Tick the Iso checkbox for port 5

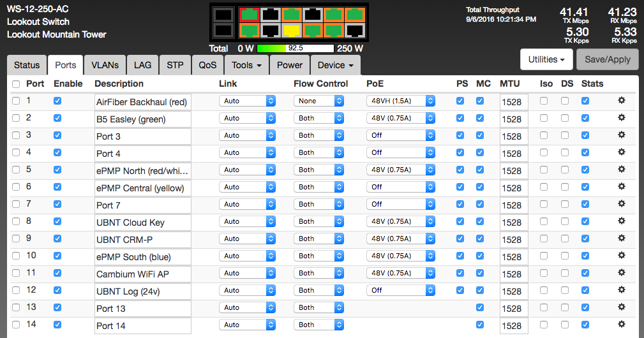pos(543,170)
